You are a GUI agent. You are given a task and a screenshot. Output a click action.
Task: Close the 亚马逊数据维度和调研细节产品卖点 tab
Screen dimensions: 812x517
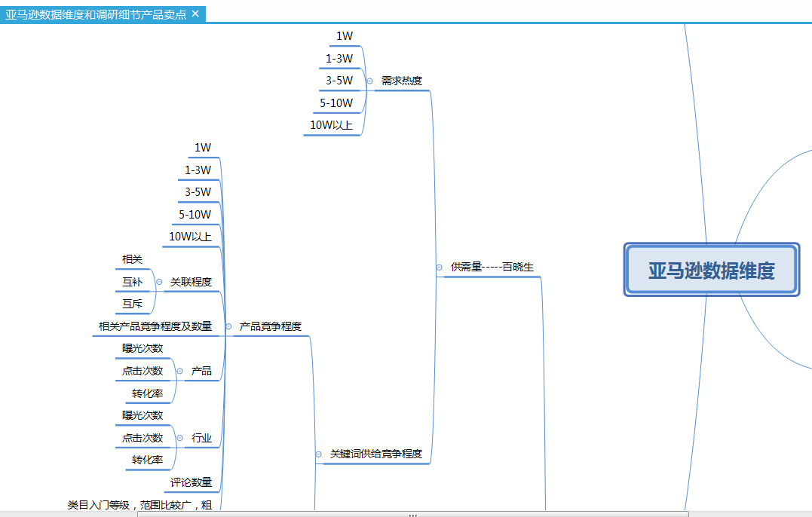coord(195,14)
